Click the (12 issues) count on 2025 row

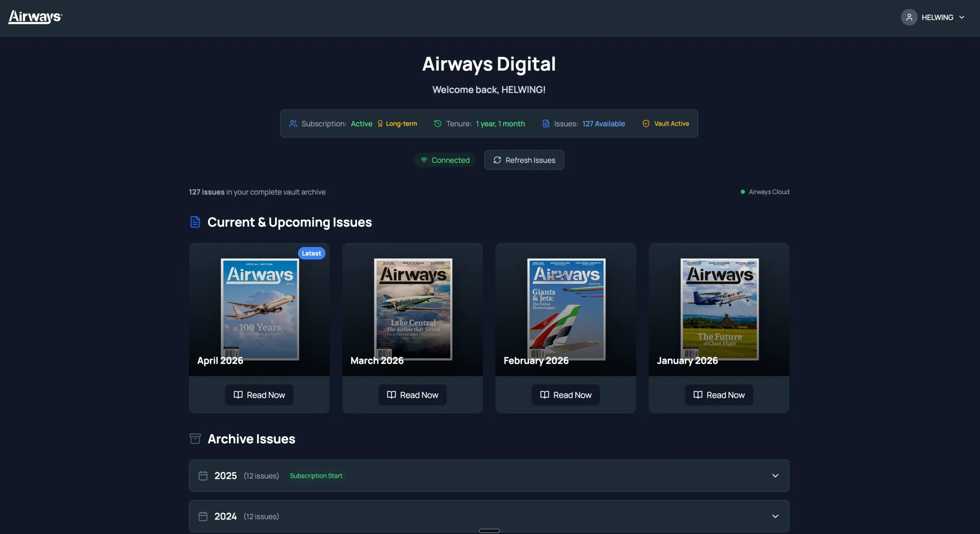pyautogui.click(x=261, y=475)
